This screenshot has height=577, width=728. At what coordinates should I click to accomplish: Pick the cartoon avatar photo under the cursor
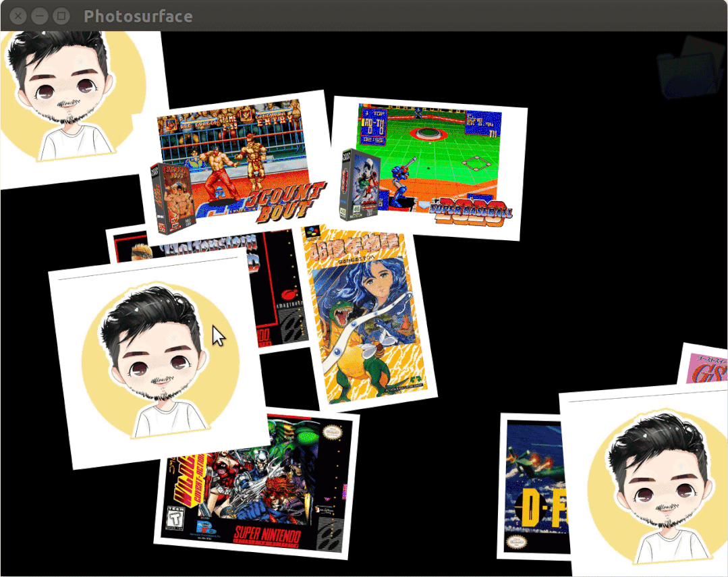coord(158,360)
